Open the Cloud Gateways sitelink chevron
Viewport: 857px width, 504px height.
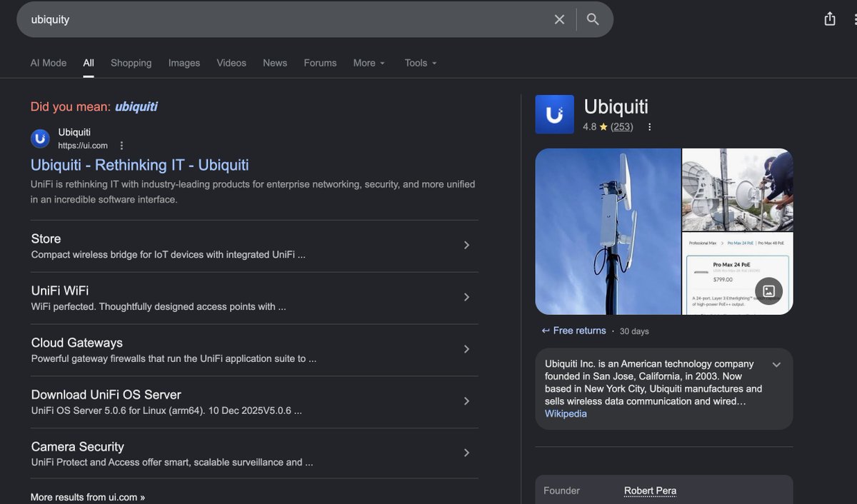[466, 349]
